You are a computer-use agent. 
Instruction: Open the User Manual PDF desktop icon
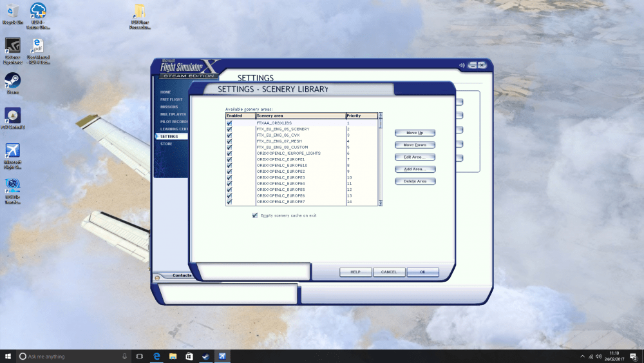pos(38,51)
